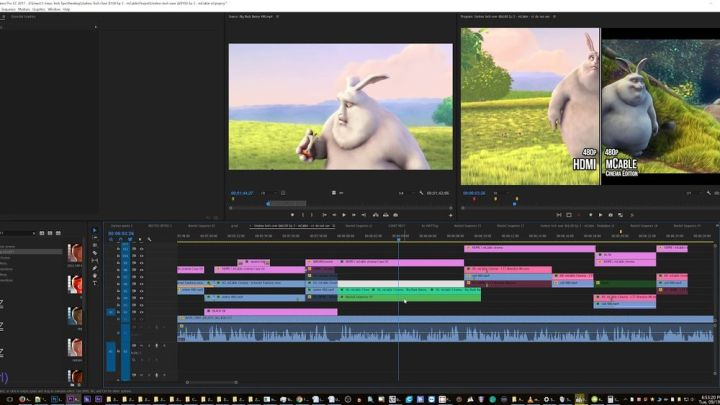Toggle sync lock on the top video track
This screenshot has height=405, width=720.
pos(134,249)
